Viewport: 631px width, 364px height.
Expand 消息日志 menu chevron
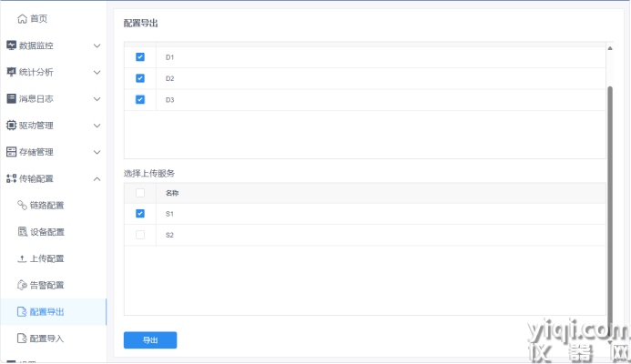[97, 99]
